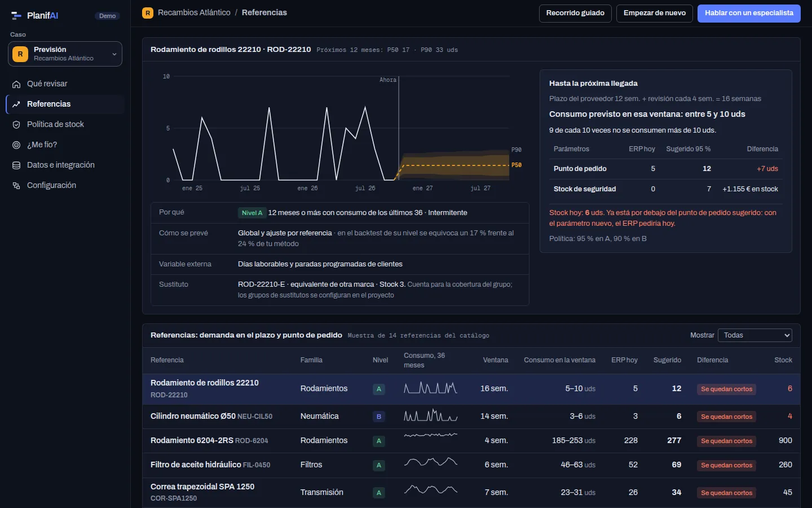Image resolution: width=812 pixels, height=508 pixels.
Task: Click level A badge for Rodamiento de rodillos row
Action: 379,389
